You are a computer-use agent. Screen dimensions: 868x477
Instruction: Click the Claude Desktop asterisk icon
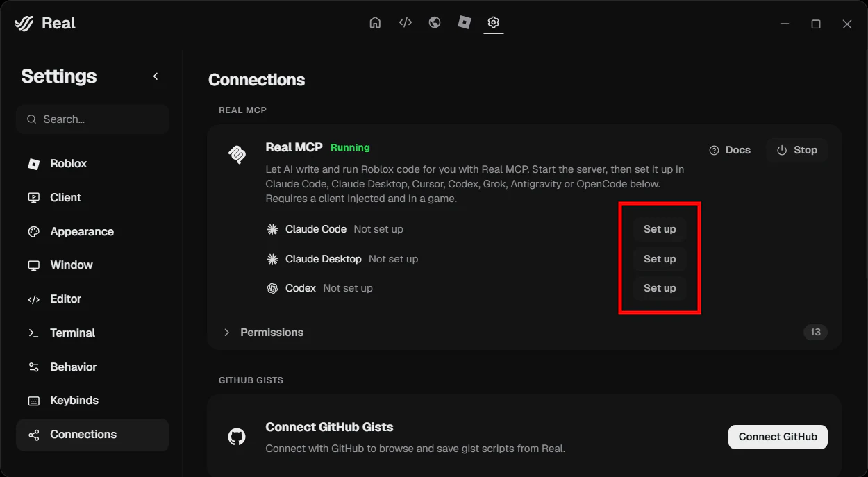point(273,259)
